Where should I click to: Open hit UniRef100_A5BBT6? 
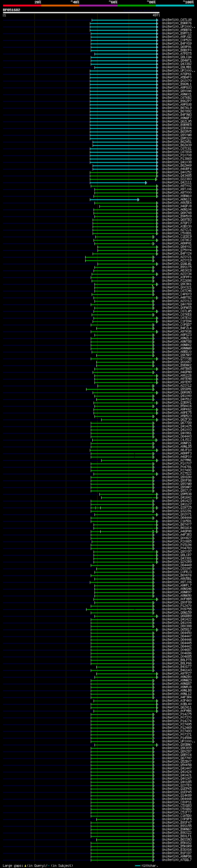(176, 30)
